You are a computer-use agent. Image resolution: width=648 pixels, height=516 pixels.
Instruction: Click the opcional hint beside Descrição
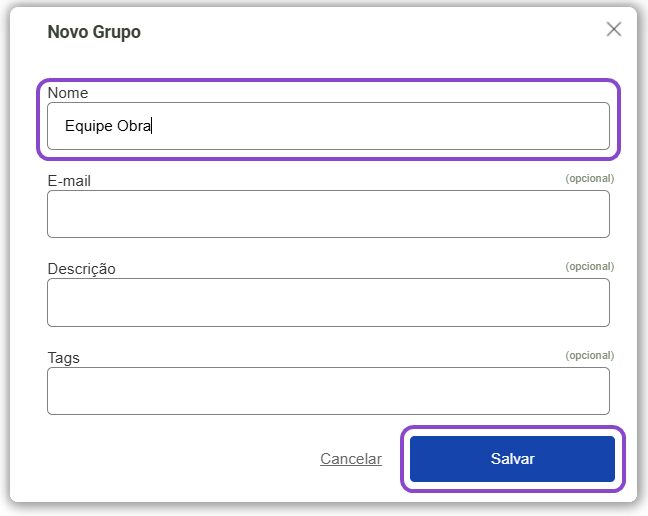pos(589,267)
